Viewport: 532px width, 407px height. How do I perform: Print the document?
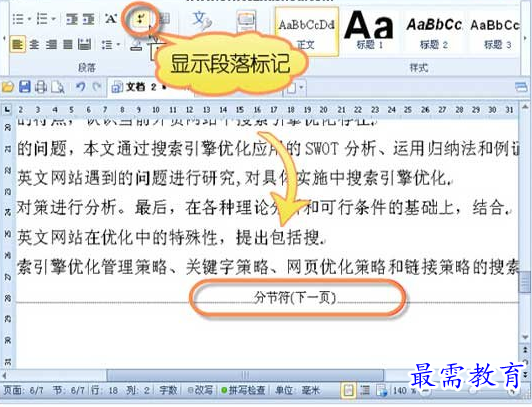41,87
